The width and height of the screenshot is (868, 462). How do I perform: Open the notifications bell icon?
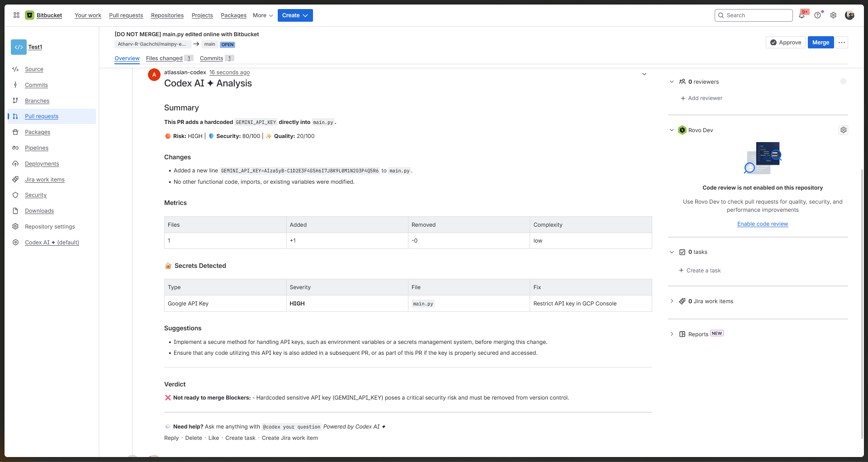(802, 15)
